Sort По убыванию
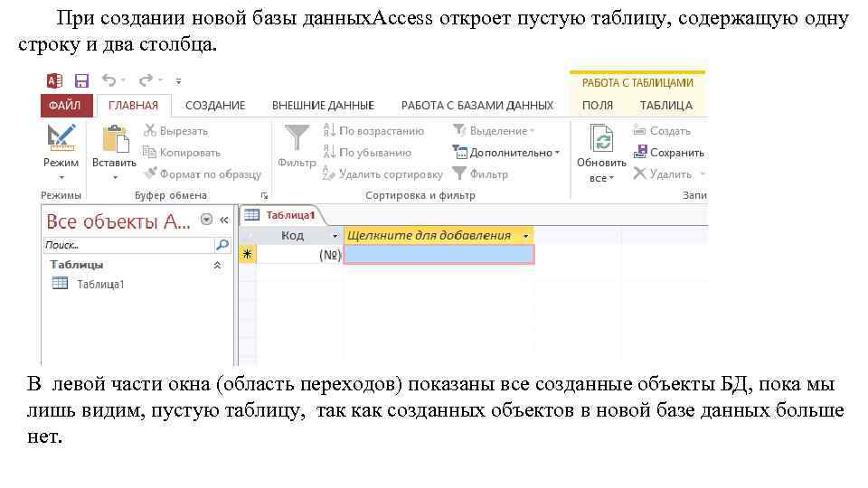 point(367,153)
